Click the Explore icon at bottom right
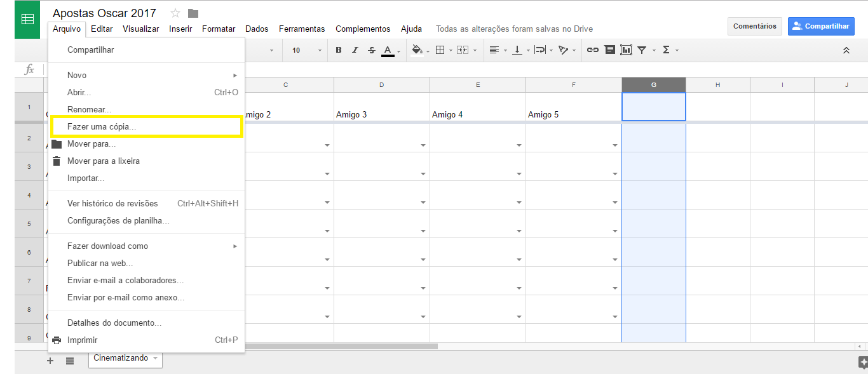Screen dimensions: 868x374 [x=863, y=362]
